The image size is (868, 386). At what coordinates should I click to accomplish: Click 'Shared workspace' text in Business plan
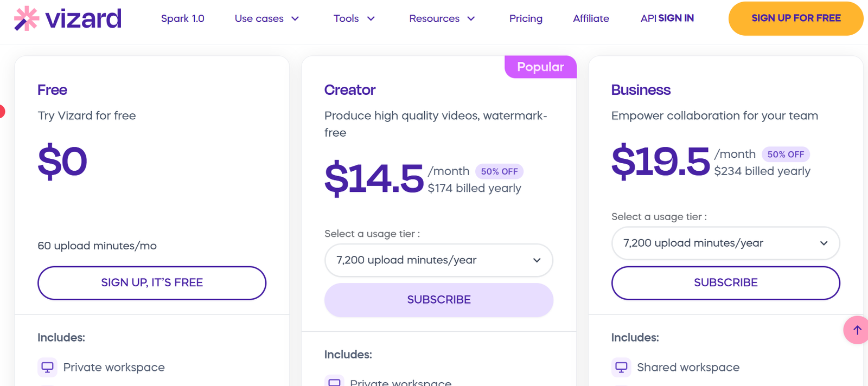tap(688, 367)
